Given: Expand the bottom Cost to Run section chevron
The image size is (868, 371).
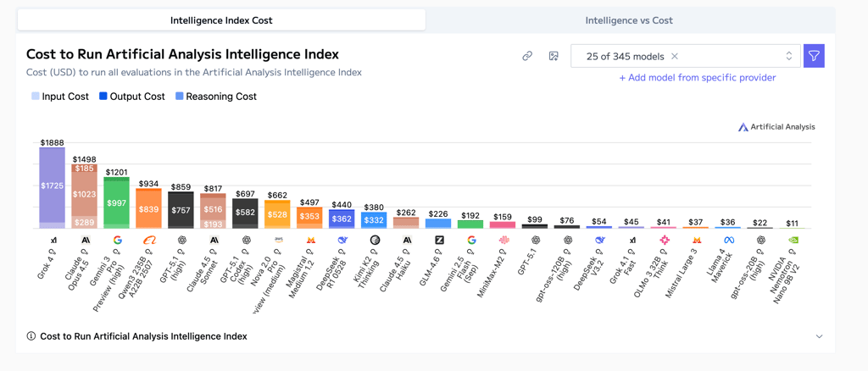Looking at the screenshot, I should point(820,336).
